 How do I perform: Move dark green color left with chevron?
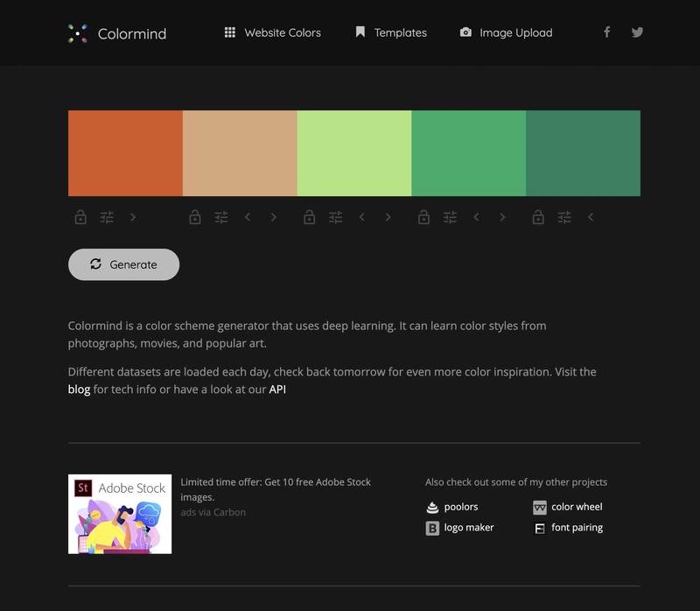pyautogui.click(x=591, y=217)
